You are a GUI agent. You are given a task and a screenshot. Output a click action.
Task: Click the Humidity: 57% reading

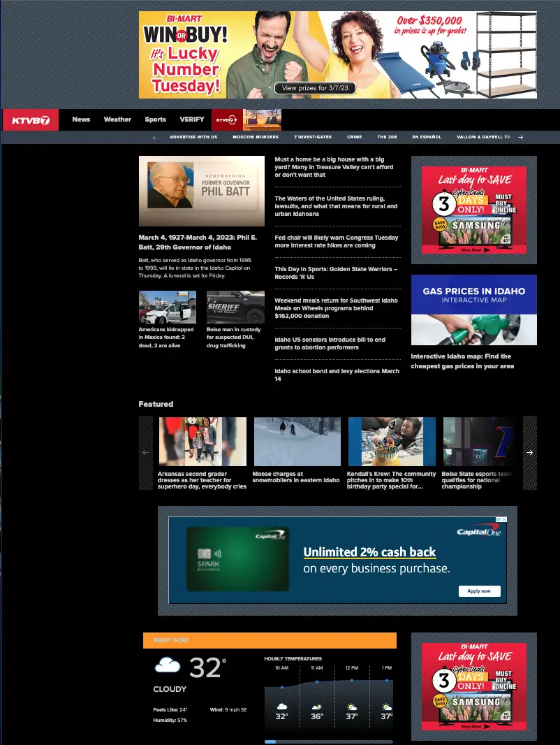170,721
